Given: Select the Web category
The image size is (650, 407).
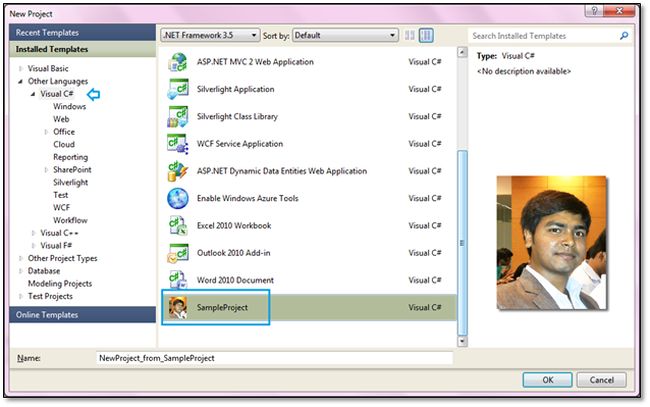Looking at the screenshot, I should click(61, 119).
